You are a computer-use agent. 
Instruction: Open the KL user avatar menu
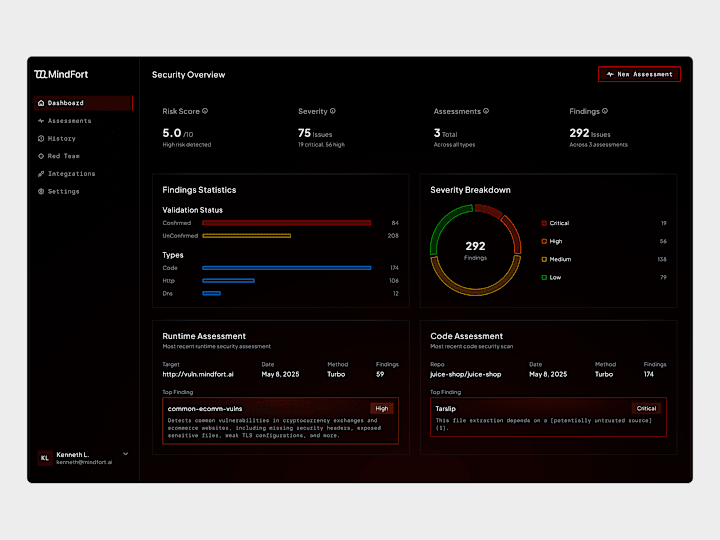click(x=45, y=458)
